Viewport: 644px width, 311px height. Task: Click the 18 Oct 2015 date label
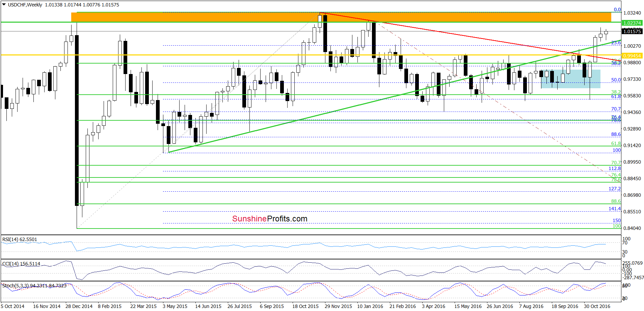305,306
